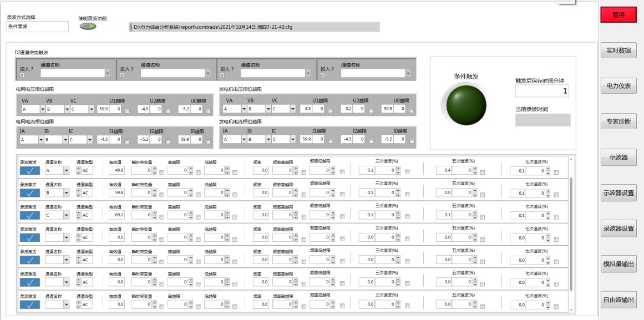Enable U2越限 checkbox in 电网电压相位越限
Viewport: 644px width, 320px height.
pyautogui.click(x=168, y=111)
